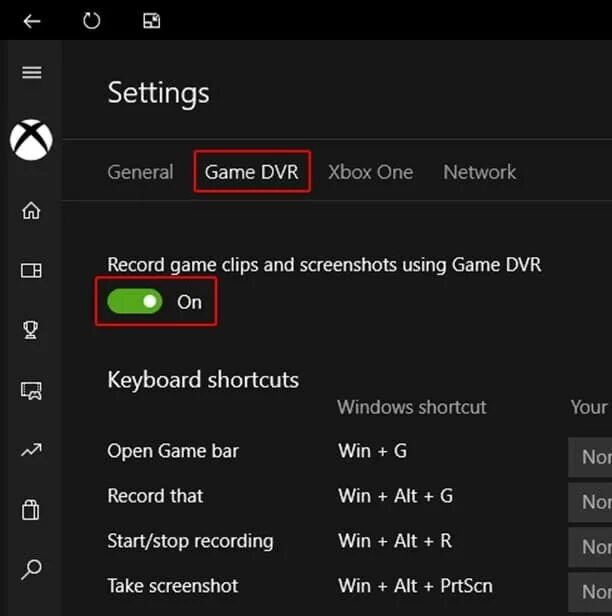Image resolution: width=612 pixels, height=616 pixels.
Task: Expand the hamburger menu in sidebar
Action: pyautogui.click(x=32, y=72)
